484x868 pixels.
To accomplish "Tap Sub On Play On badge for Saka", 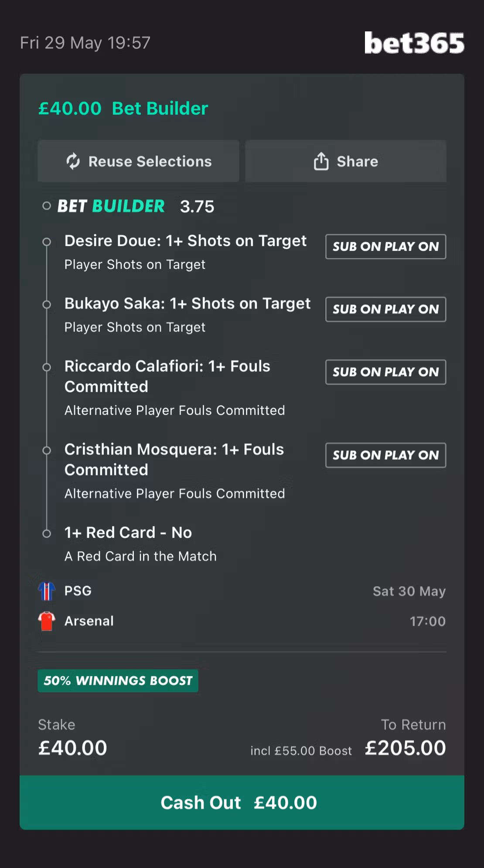I will [385, 309].
